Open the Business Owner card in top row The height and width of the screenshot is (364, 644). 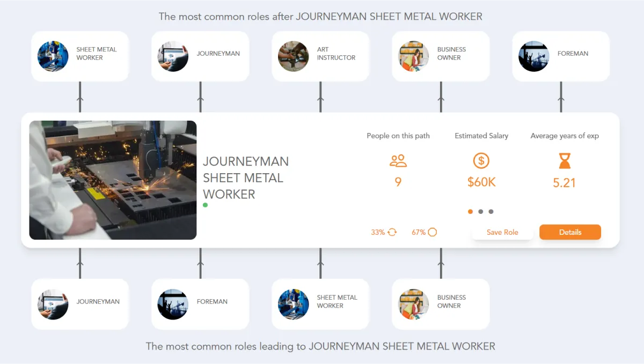pos(440,56)
